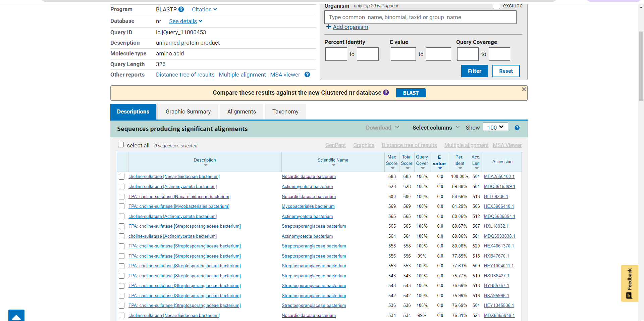Click the page vertical scrollbar
Viewport: 644px width, 321px height.
(641, 66)
